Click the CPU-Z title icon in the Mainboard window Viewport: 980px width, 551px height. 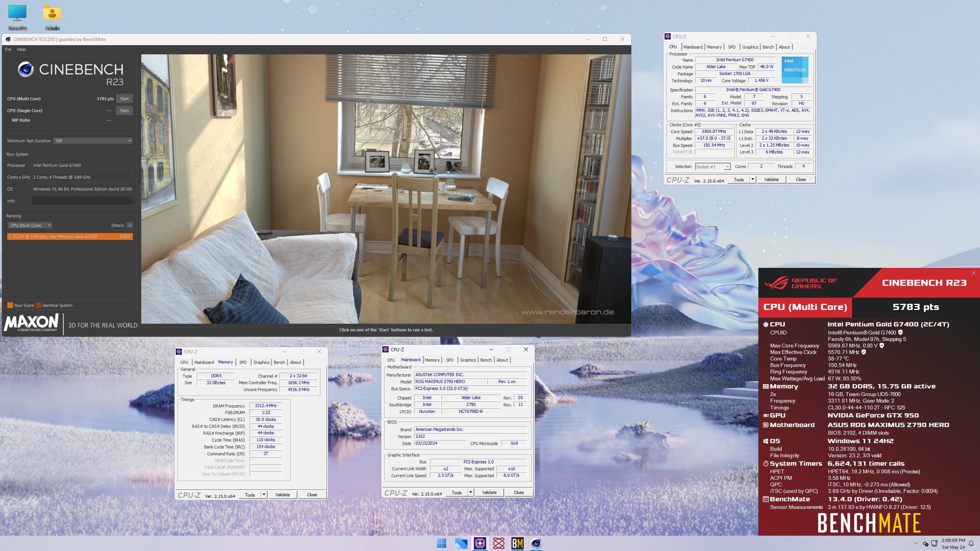(385, 349)
